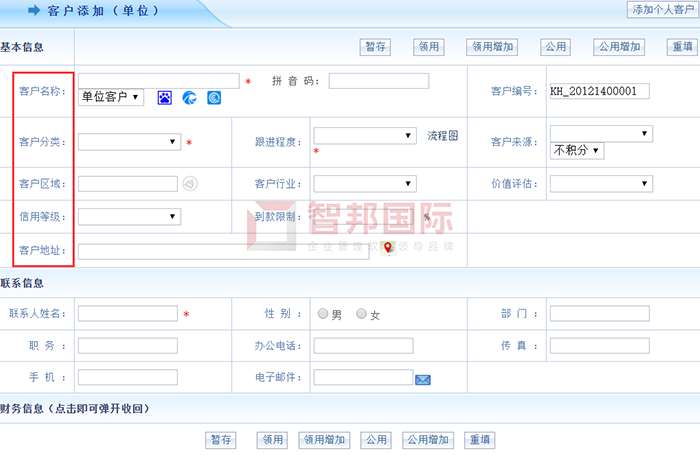Click the top 公用增加 button

tap(619, 47)
